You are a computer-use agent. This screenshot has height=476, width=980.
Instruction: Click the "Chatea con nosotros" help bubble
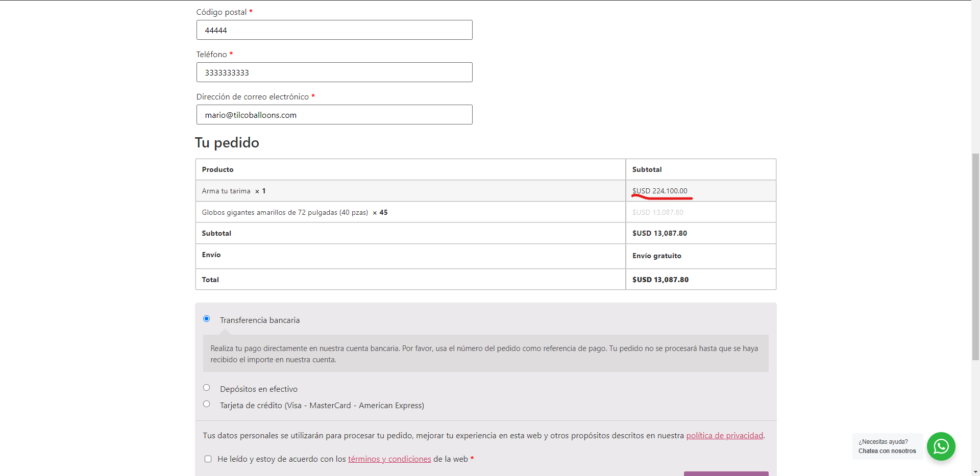point(887,446)
